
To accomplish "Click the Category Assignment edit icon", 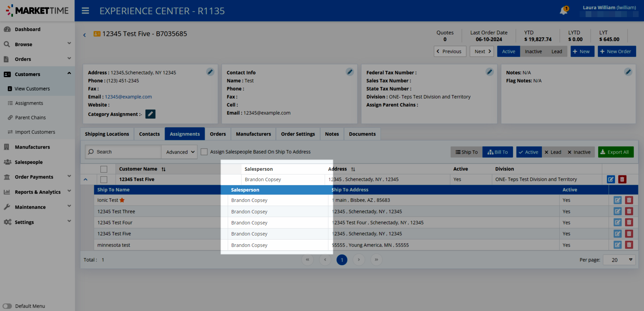I will click(150, 114).
